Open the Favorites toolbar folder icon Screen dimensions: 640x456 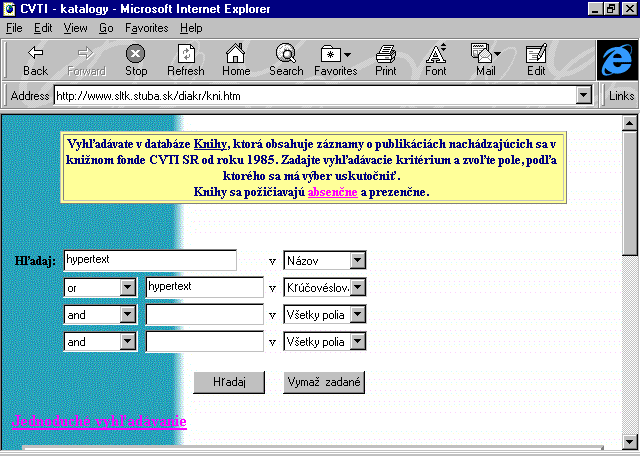[x=331, y=54]
